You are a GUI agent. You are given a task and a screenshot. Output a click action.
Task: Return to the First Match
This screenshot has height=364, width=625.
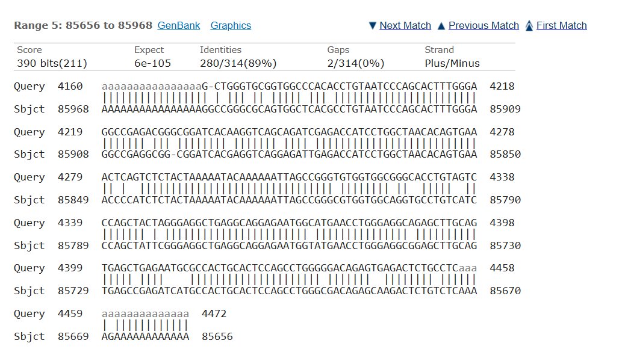pos(561,25)
